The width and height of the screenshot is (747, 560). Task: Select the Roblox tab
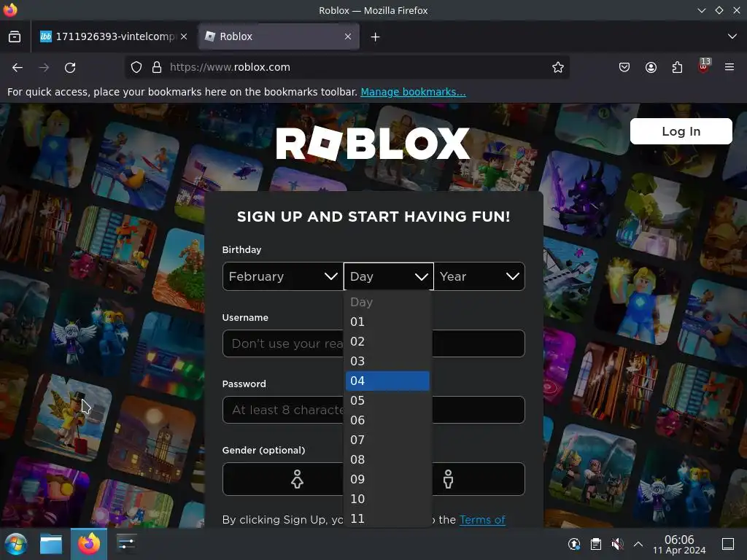pos(279,36)
